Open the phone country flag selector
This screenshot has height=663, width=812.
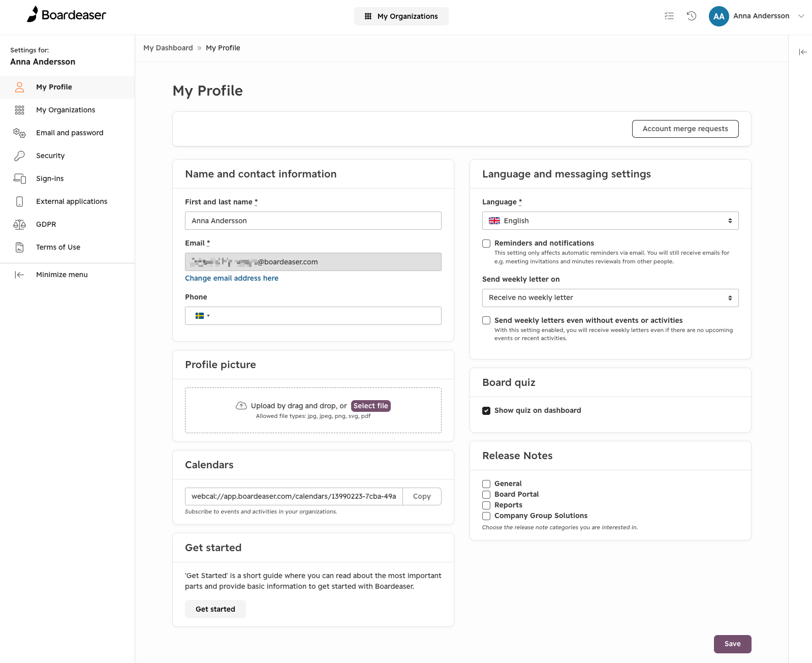(202, 316)
